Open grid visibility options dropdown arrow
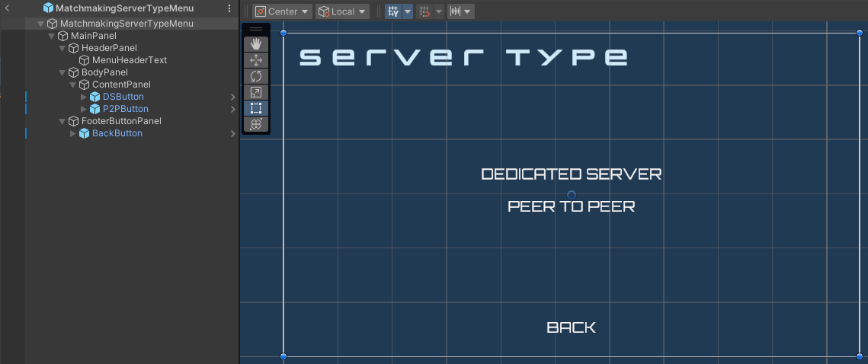 pyautogui.click(x=408, y=11)
